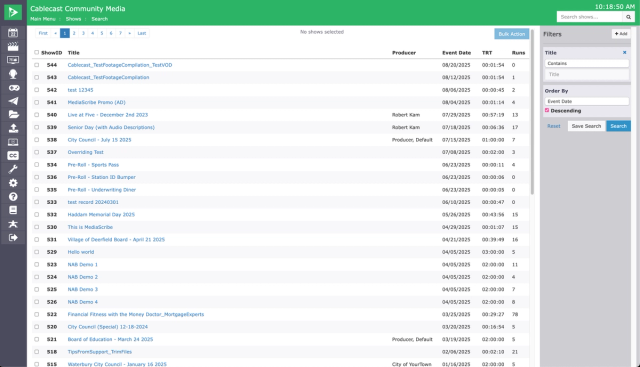Click the Producer column header

(x=404, y=53)
